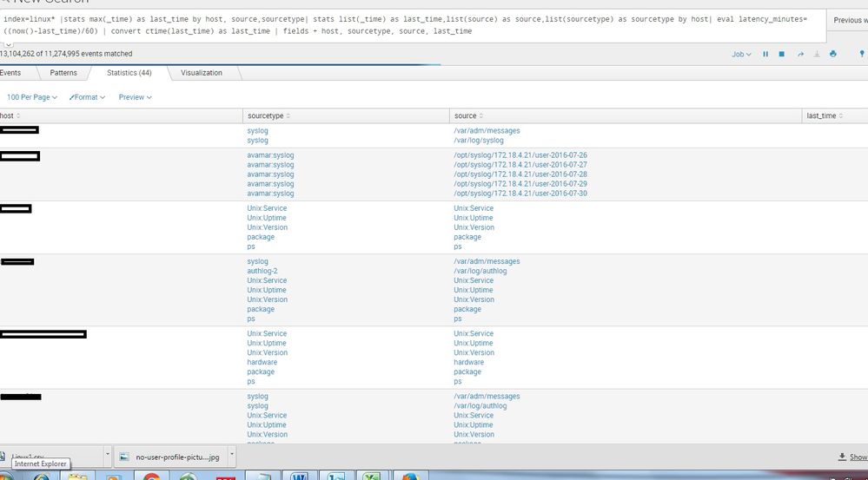Stop the search job
The image size is (868, 480).
point(781,54)
